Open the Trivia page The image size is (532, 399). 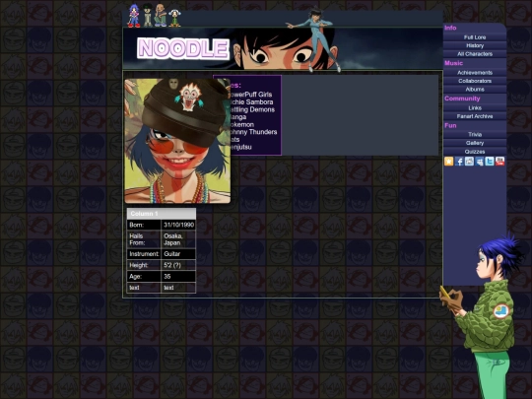pos(475,134)
